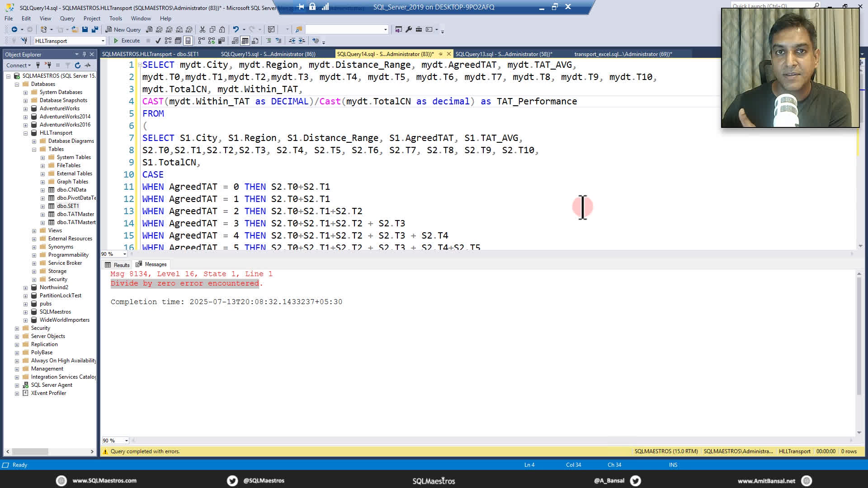The height and width of the screenshot is (488, 868).
Task: Click the Comment Out Selected Lines icon
Action: click(x=269, y=41)
